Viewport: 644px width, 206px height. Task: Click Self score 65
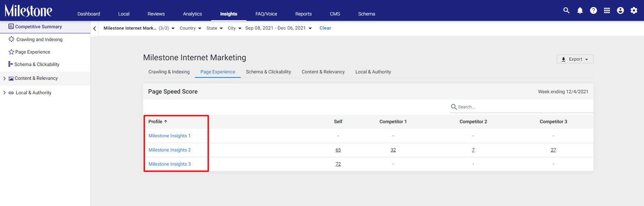338,150
